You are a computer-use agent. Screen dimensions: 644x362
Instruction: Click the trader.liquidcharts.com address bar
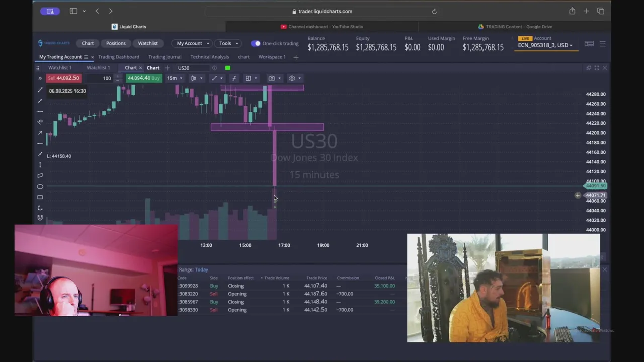tap(322, 11)
